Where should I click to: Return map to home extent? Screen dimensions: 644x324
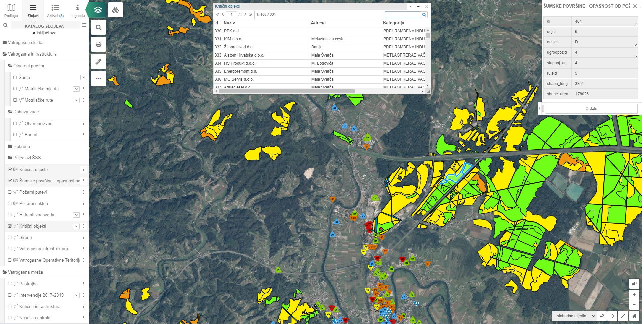[x=634, y=316]
